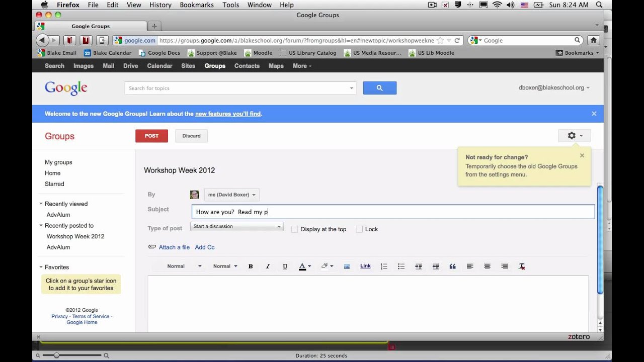Center align the text
Viewport: 644px width, 362px height.
(487, 266)
